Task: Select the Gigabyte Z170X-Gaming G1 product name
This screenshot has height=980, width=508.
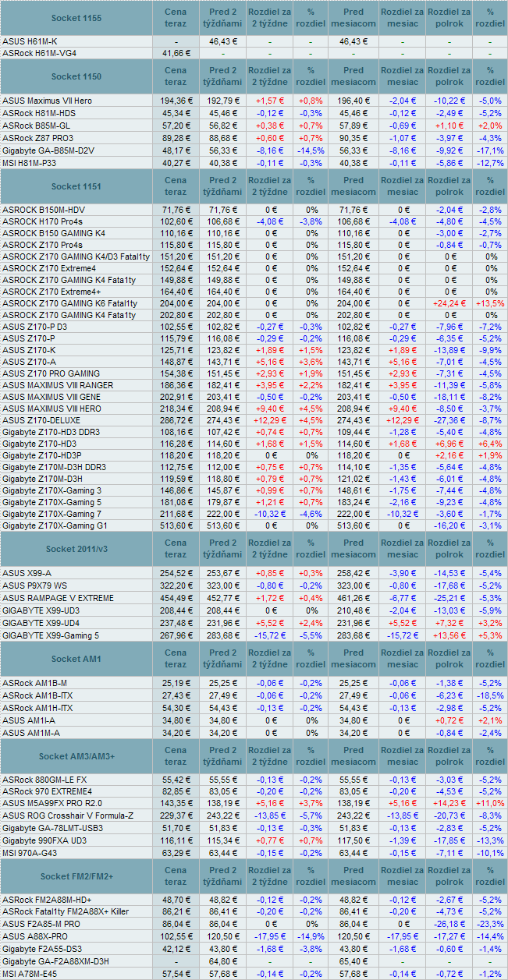Action: click(54, 525)
